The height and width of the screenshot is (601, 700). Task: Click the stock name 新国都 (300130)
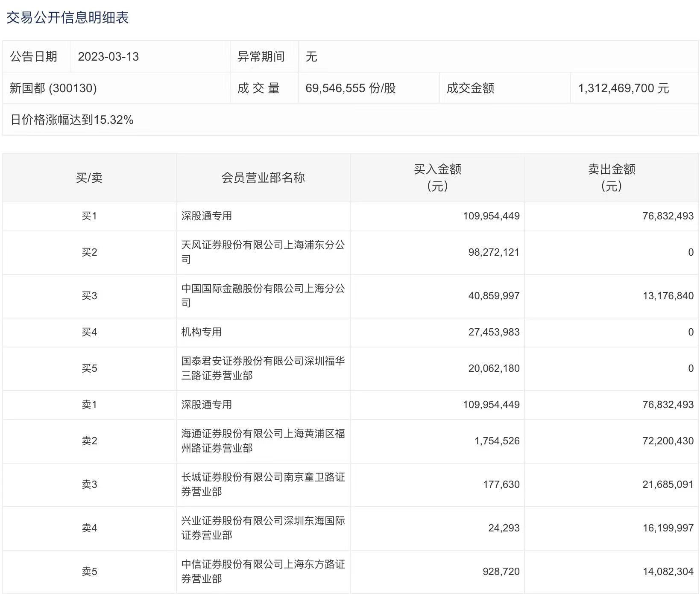(x=53, y=88)
